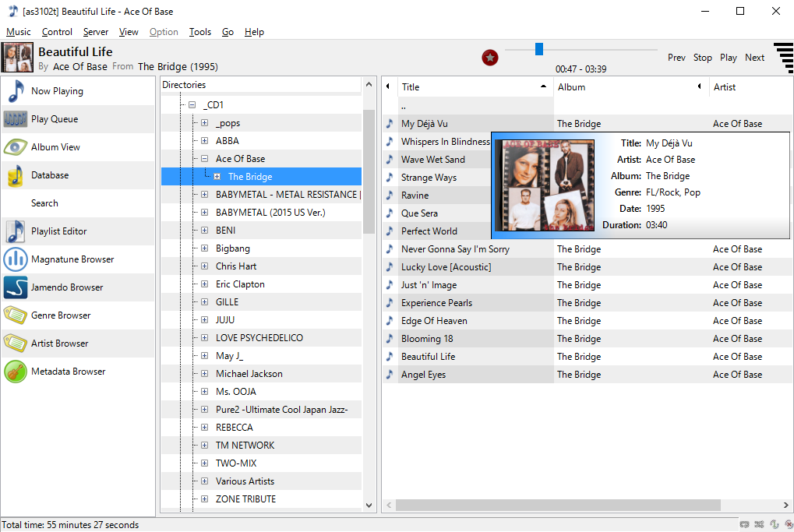This screenshot has height=532, width=794.
Task: Toggle random shuffle icon in status bar
Action: tap(759, 524)
